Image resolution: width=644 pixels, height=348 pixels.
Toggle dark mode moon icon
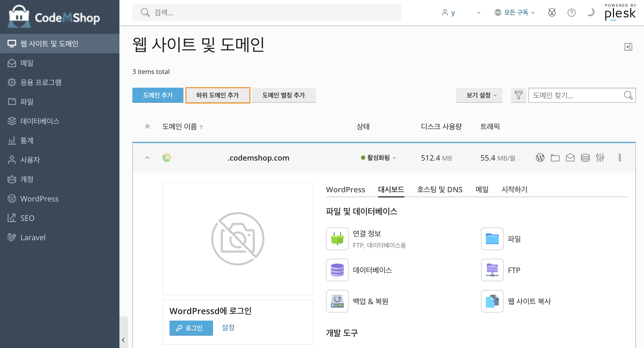pos(591,12)
